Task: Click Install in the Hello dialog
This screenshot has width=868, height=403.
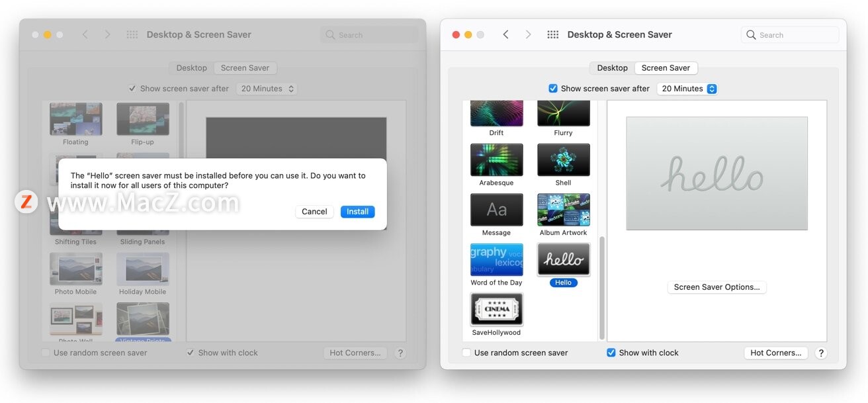Action: (358, 212)
